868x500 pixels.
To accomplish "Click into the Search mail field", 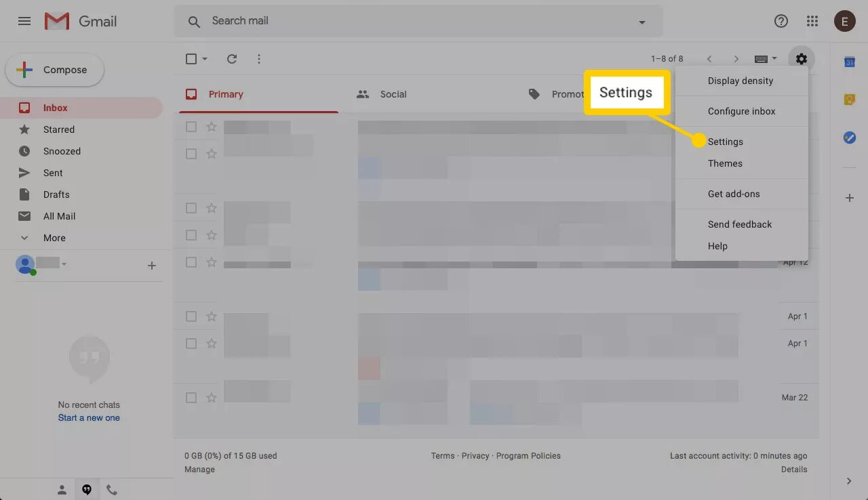I will pyautogui.click(x=407, y=21).
